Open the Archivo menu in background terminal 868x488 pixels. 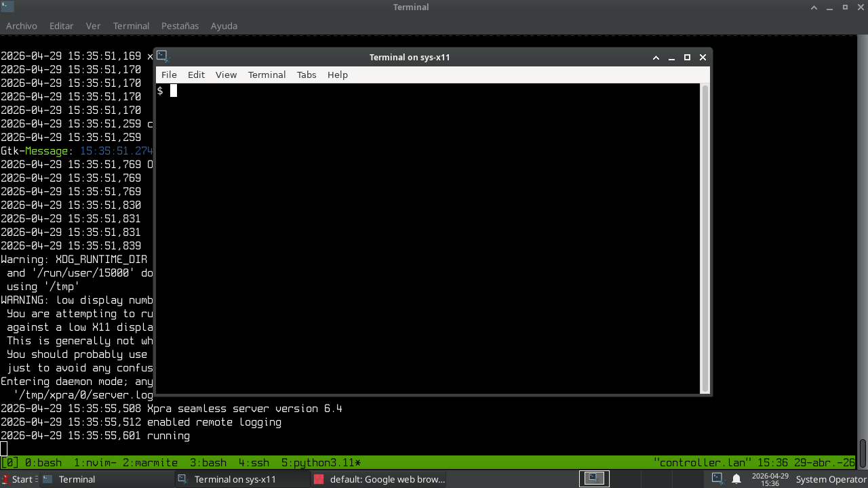pyautogui.click(x=22, y=26)
